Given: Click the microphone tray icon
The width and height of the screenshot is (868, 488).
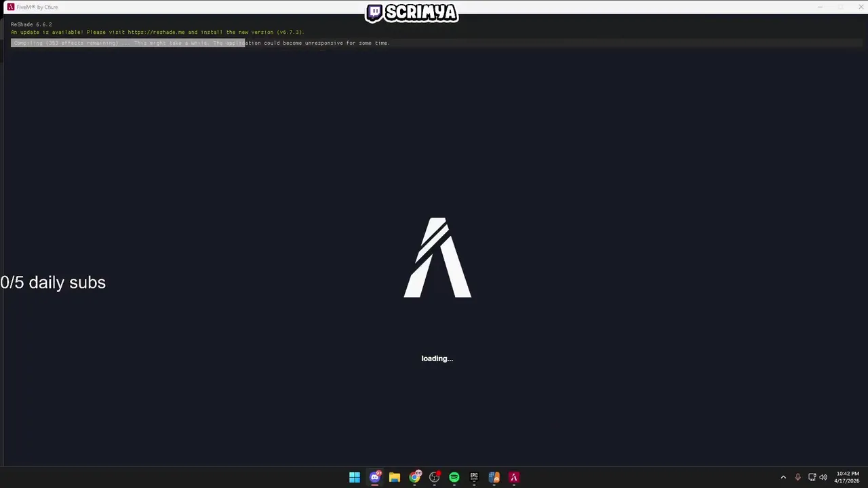Looking at the screenshot, I should pyautogui.click(x=797, y=477).
